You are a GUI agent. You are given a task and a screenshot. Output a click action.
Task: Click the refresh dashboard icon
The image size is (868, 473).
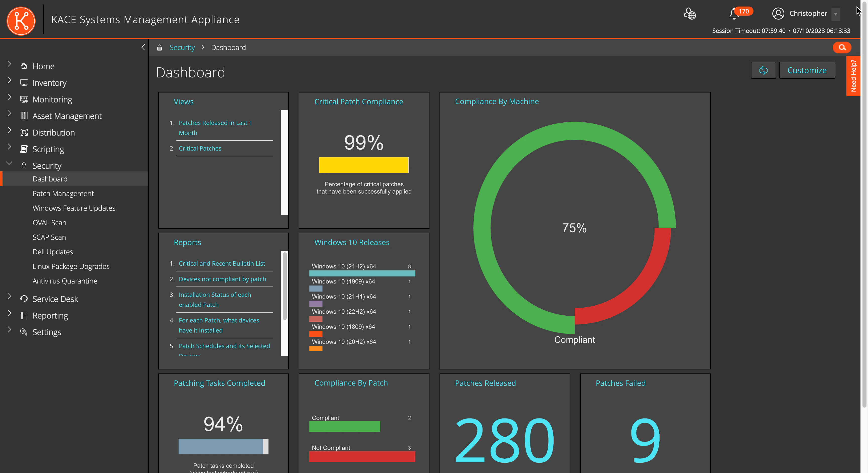pyautogui.click(x=763, y=70)
